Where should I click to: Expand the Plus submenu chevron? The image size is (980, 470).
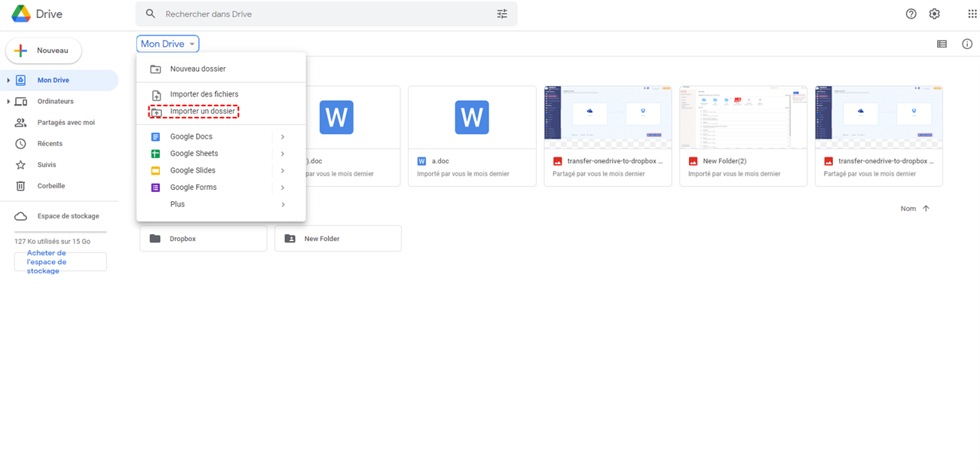(283, 204)
